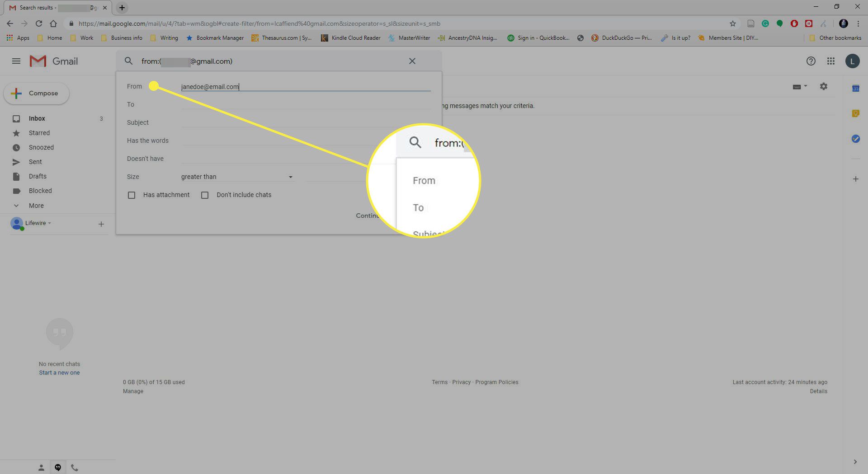Go back in the browser
868x474 pixels.
click(x=10, y=23)
